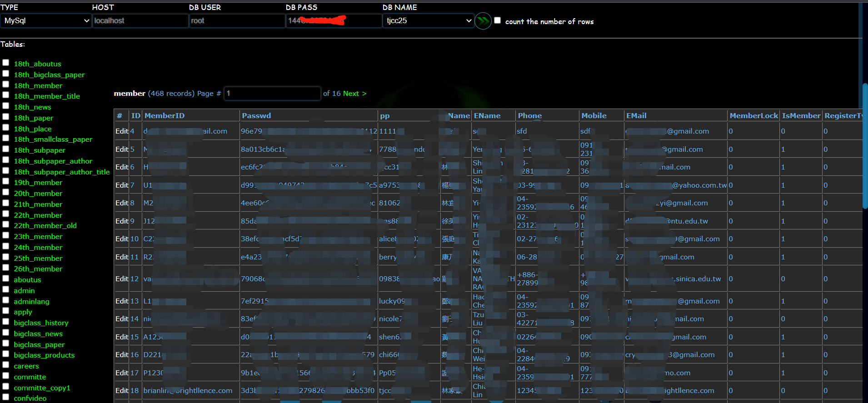868x403 pixels.
Task: Edit the record with ID 12
Action: [122, 279]
